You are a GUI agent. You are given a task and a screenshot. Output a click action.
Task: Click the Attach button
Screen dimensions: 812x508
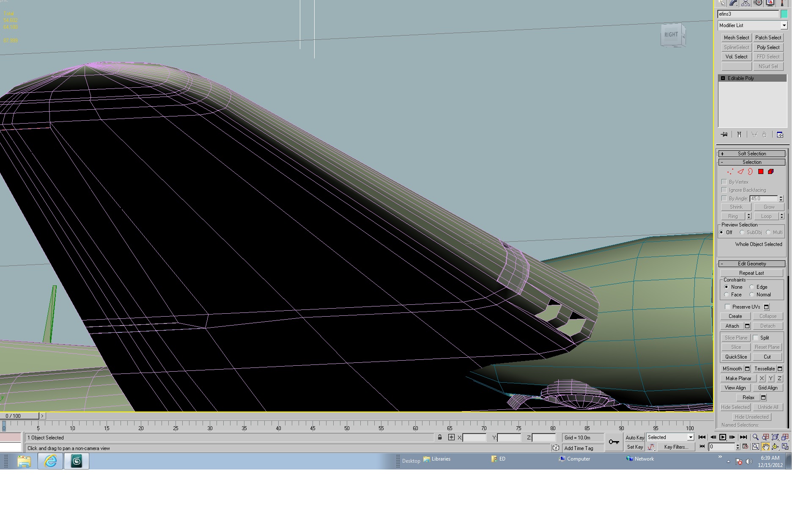click(732, 326)
